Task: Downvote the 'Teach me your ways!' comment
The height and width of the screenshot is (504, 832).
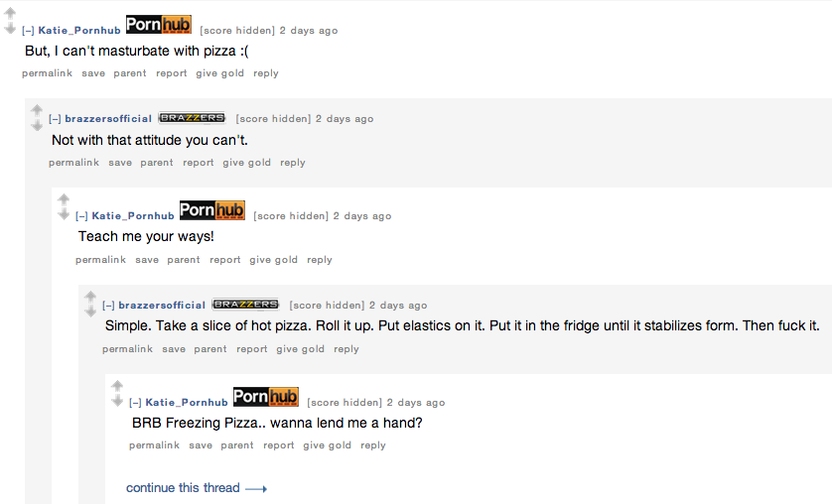Action: 64,214
